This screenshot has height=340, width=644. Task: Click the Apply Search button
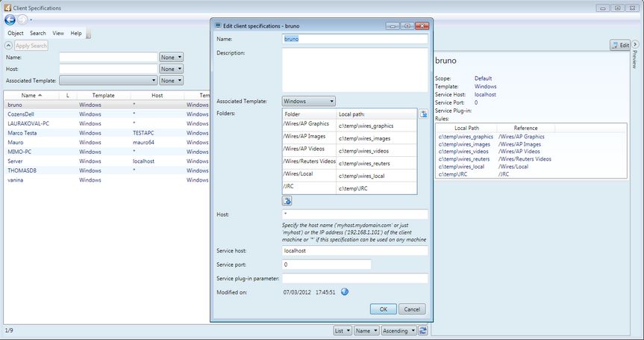tap(31, 46)
